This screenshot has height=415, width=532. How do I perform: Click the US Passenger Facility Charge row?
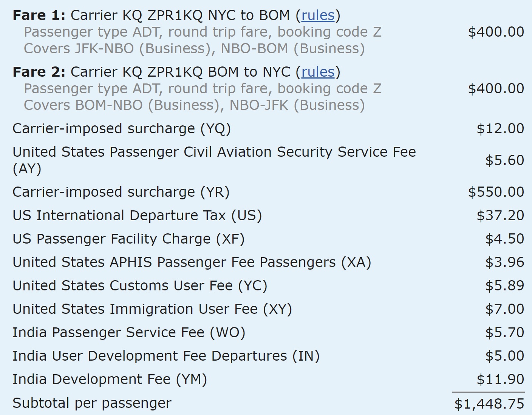coord(128,239)
